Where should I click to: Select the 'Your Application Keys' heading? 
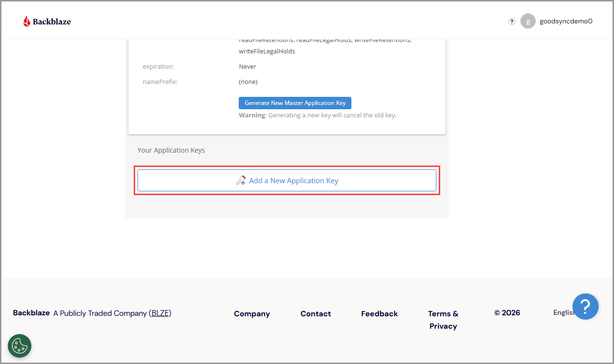click(x=171, y=150)
